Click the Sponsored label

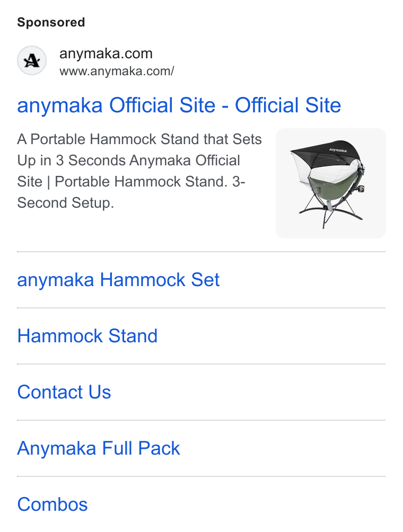click(51, 22)
